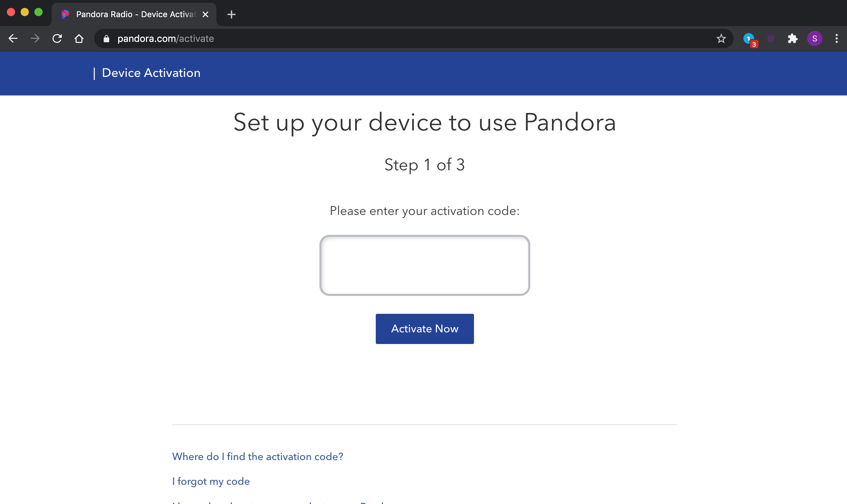Open the Extensions puzzle piece menu
This screenshot has height=504, width=847.
pyautogui.click(x=792, y=38)
